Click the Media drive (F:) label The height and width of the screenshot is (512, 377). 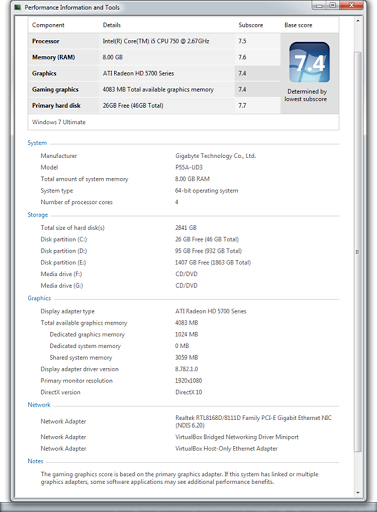(61, 274)
